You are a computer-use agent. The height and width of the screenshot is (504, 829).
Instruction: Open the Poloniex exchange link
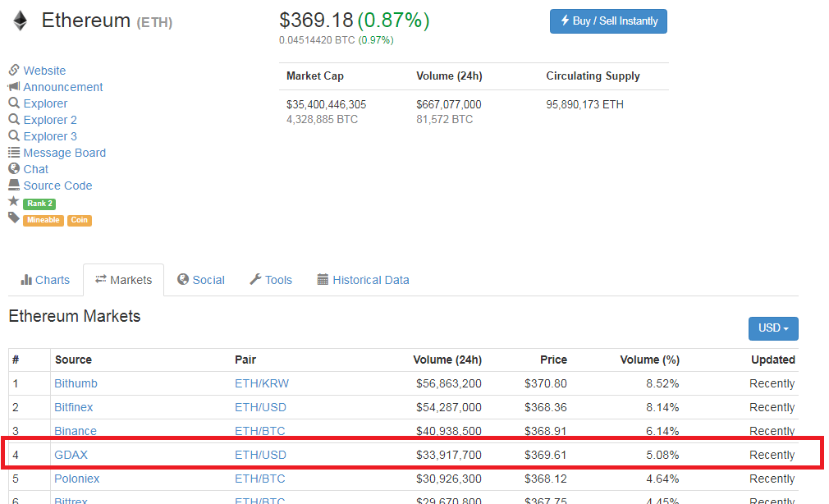[76, 479]
